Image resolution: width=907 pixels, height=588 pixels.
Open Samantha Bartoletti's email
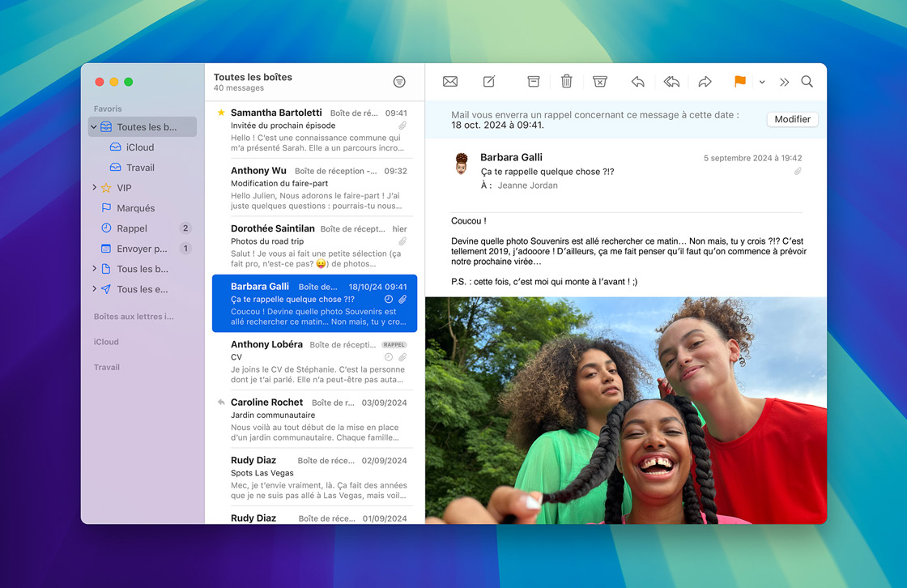(x=315, y=130)
